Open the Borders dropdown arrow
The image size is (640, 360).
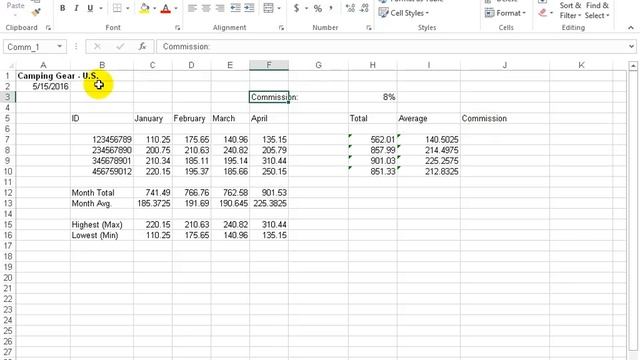click(128, 8)
